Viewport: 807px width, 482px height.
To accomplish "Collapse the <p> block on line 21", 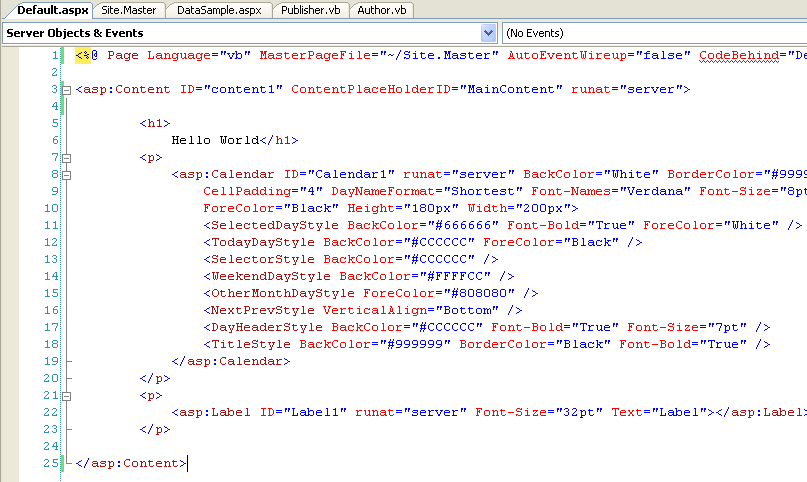I will [68, 395].
